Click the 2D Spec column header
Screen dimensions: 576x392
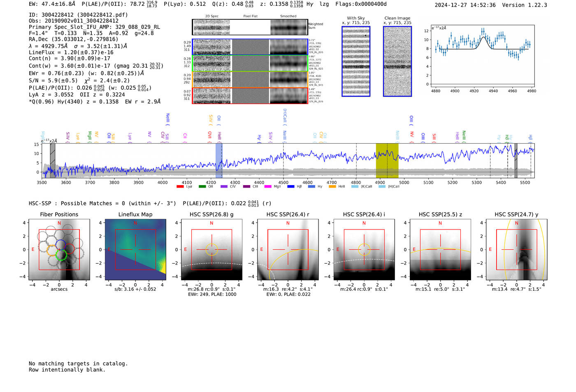click(x=212, y=16)
